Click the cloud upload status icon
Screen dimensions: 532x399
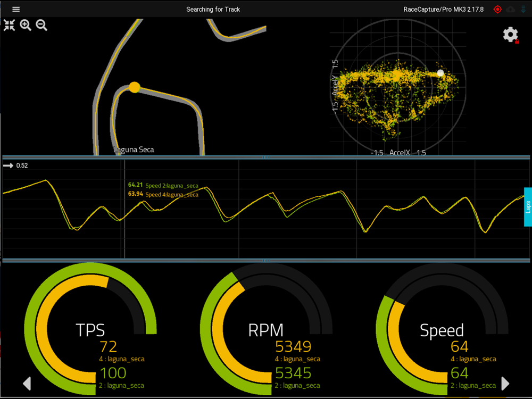[x=511, y=10]
